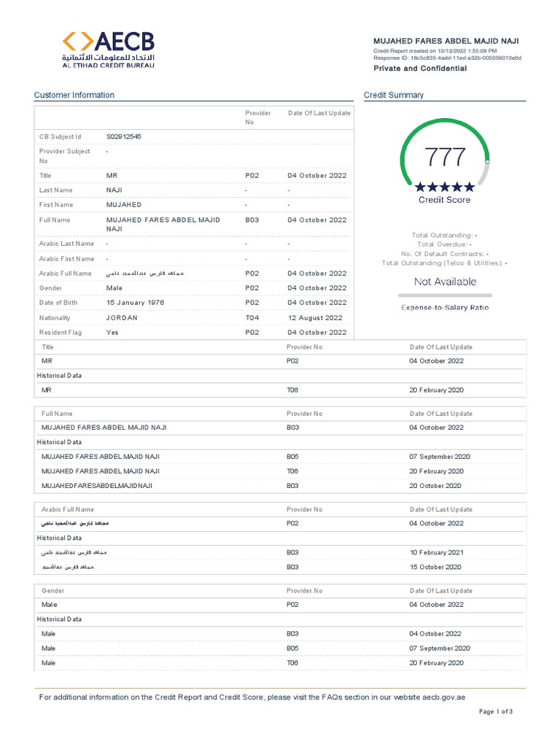Viewport: 560px width, 747px height.
Task: Select the Response ID line
Action: 447,58
